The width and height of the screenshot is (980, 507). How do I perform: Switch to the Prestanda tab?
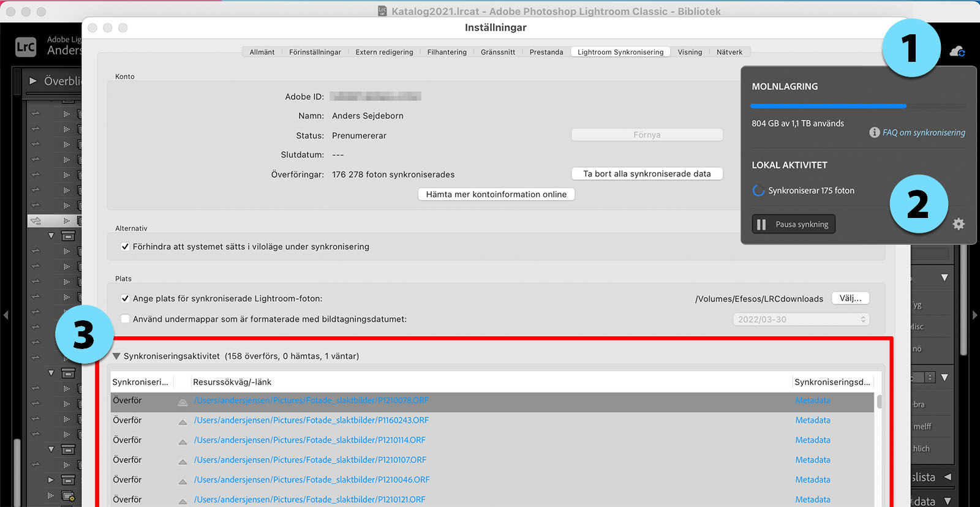[x=546, y=52]
